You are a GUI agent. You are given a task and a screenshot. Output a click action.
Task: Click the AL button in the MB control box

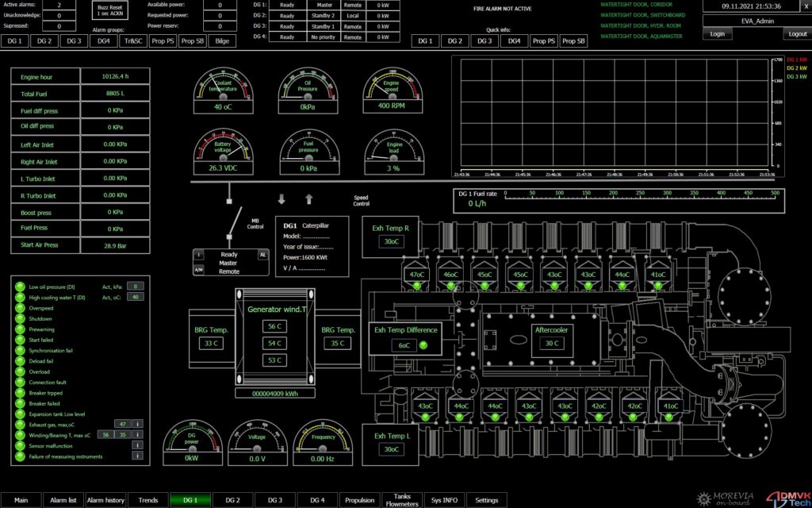pyautogui.click(x=262, y=254)
